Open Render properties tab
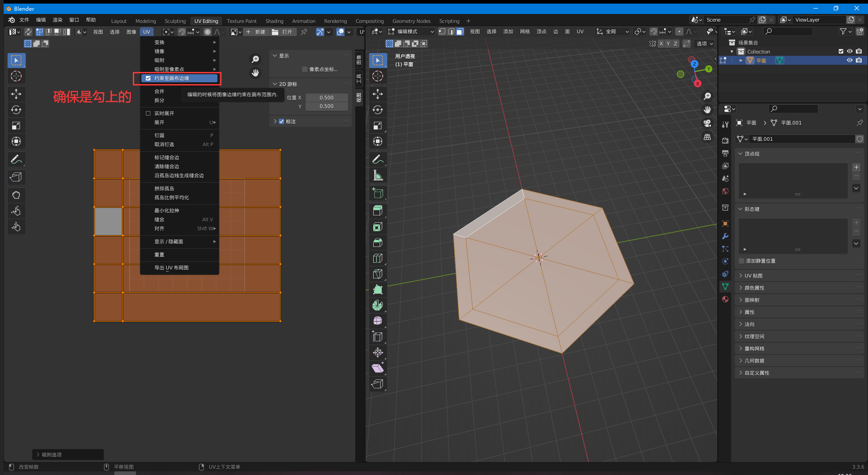 pyautogui.click(x=725, y=141)
